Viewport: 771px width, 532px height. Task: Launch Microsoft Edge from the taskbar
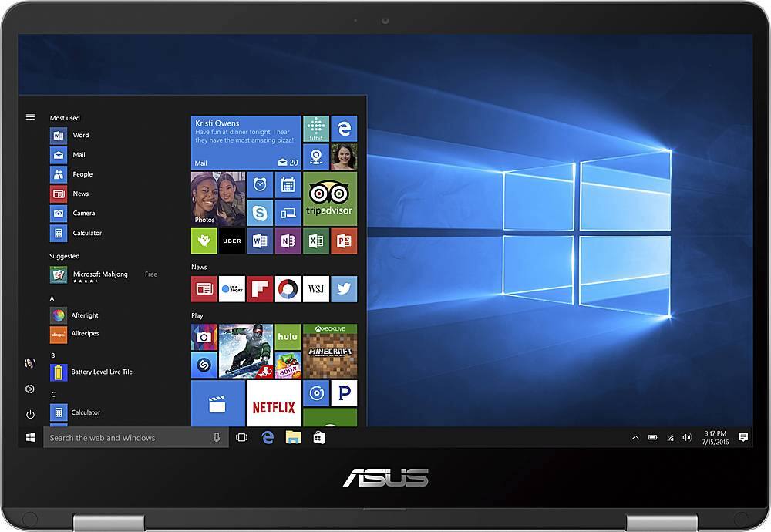267,437
